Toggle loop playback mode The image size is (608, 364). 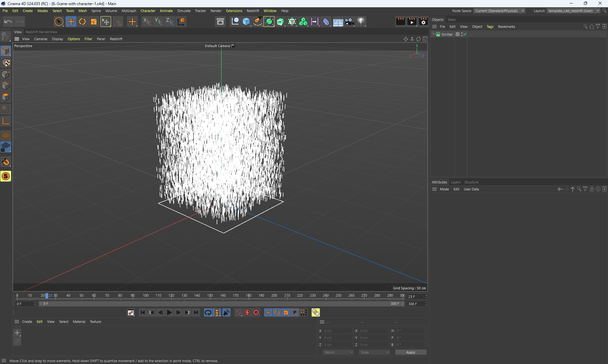coord(208,312)
